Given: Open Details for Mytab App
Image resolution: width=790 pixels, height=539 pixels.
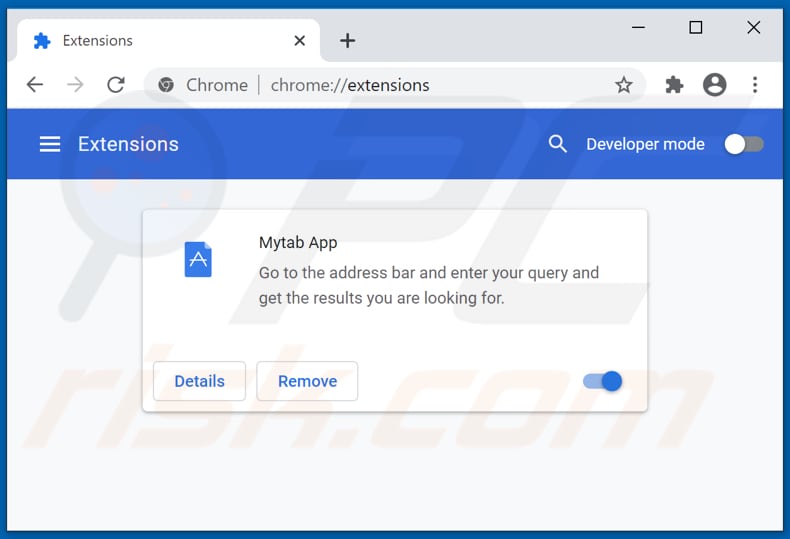Looking at the screenshot, I should click(200, 381).
